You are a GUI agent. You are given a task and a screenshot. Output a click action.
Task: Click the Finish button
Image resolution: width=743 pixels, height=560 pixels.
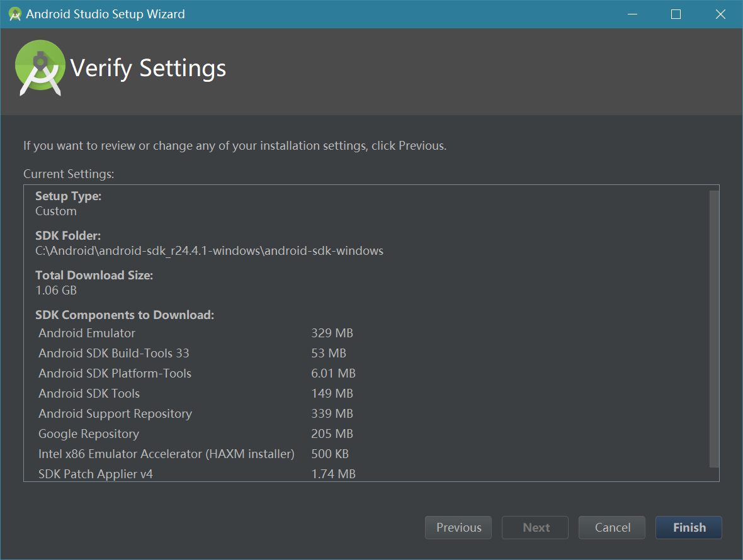(688, 528)
